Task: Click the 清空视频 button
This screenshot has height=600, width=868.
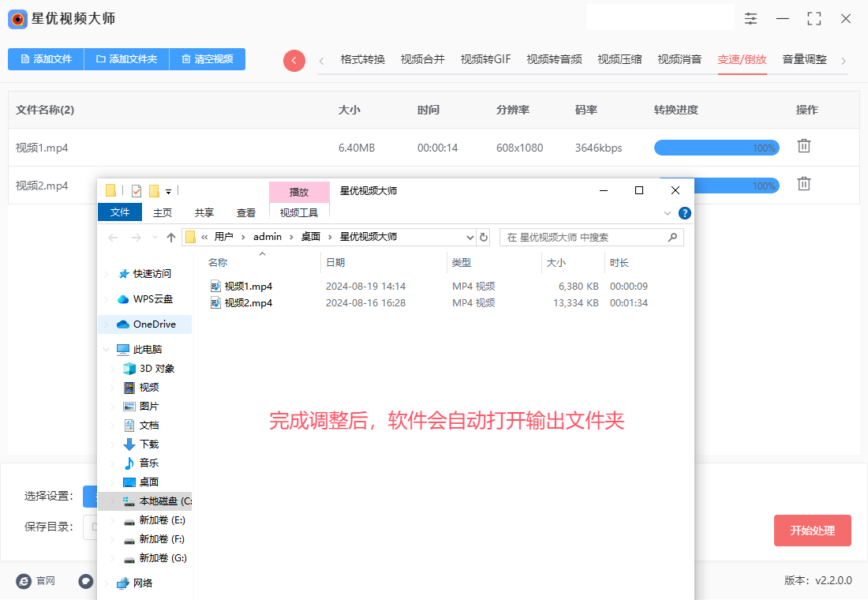Action: pos(207,59)
